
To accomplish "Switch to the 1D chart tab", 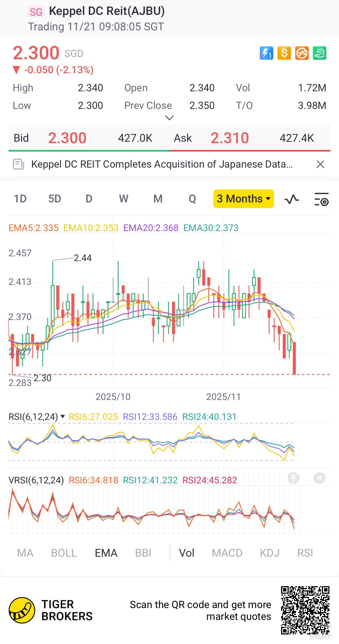I will click(20, 199).
